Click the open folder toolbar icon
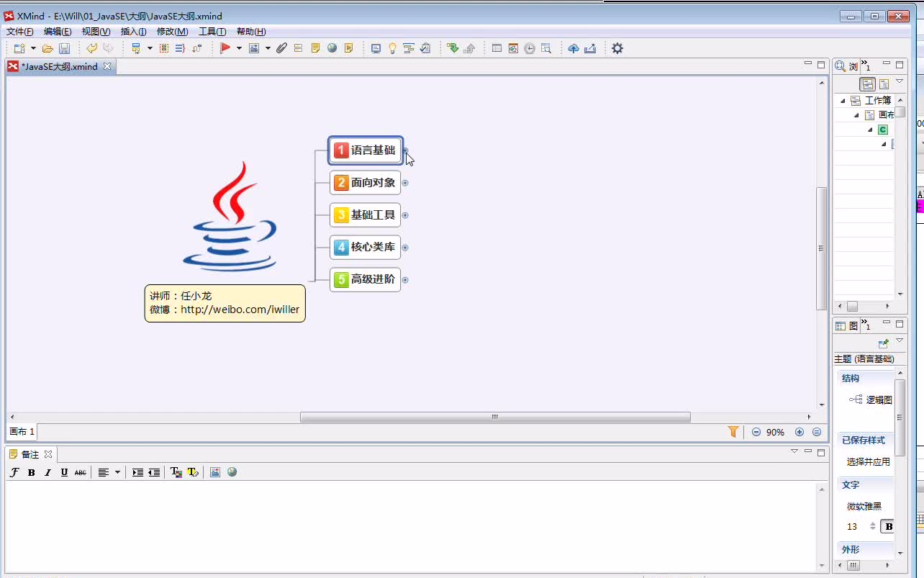The height and width of the screenshot is (578, 924). [47, 48]
